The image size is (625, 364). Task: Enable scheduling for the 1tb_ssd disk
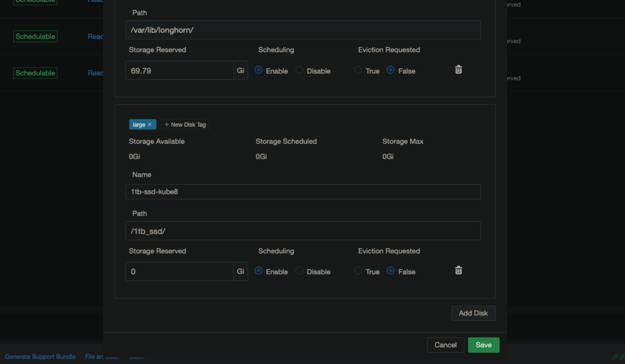(259, 271)
